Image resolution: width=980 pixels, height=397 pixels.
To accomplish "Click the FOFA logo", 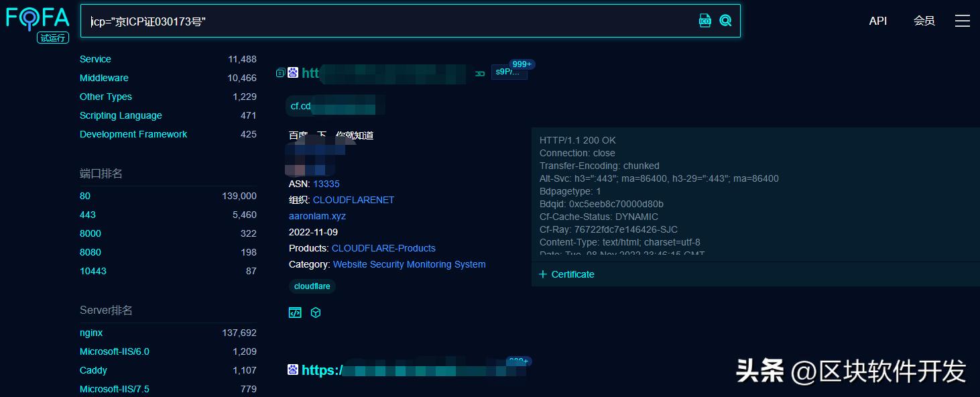I will [38, 18].
